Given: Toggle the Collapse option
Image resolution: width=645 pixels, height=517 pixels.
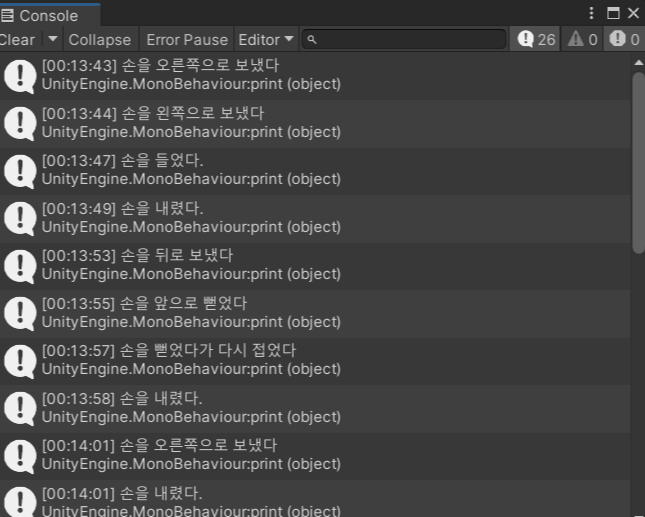Looking at the screenshot, I should point(100,39).
